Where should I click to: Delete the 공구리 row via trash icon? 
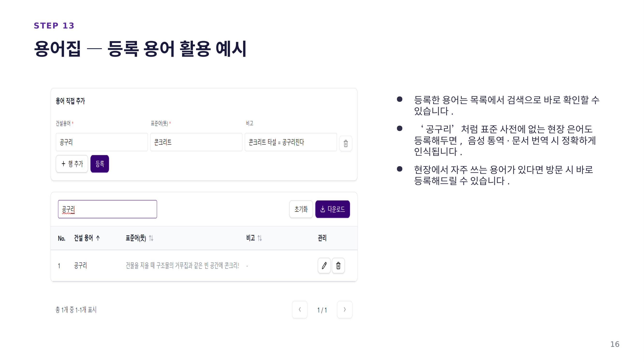(338, 265)
